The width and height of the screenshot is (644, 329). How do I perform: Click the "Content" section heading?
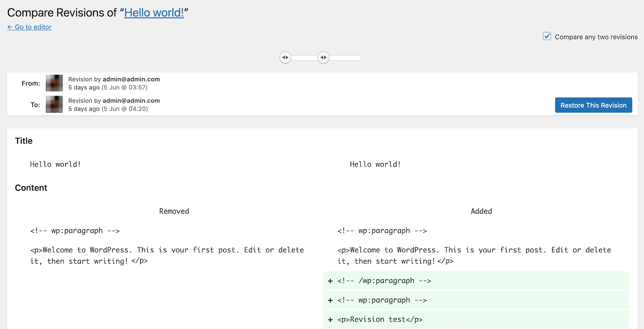pyautogui.click(x=31, y=188)
